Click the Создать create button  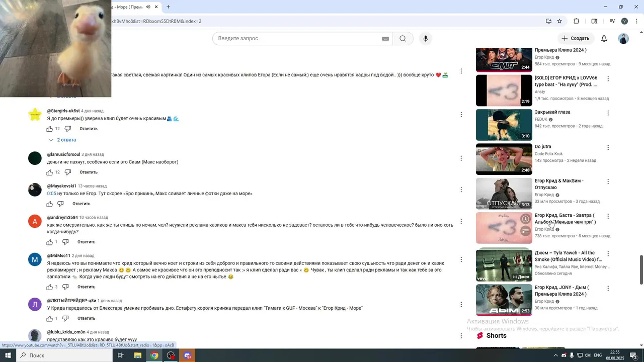point(576,38)
